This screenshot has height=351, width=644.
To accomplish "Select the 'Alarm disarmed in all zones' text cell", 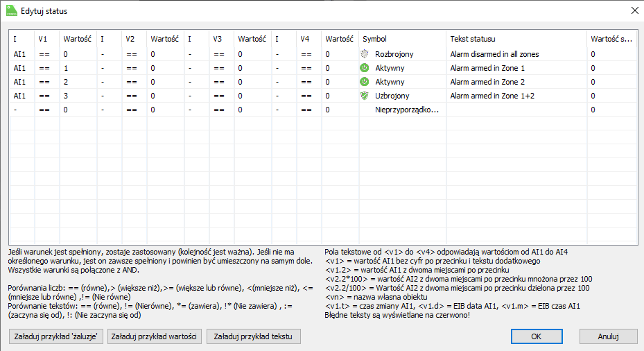I will (494, 54).
